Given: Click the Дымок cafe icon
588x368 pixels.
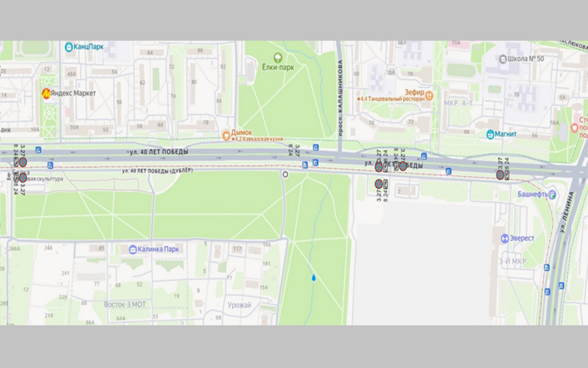Looking at the screenshot, I should pyautogui.click(x=226, y=135).
